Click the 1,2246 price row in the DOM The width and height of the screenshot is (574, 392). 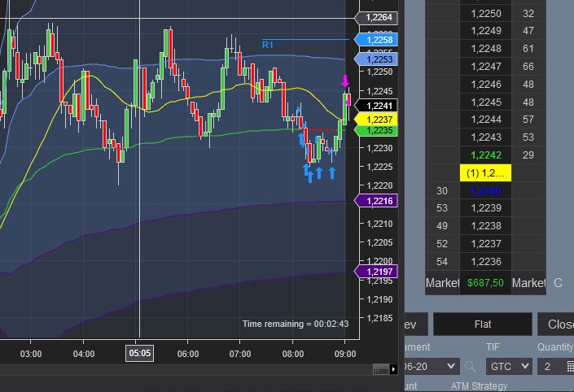click(x=485, y=84)
